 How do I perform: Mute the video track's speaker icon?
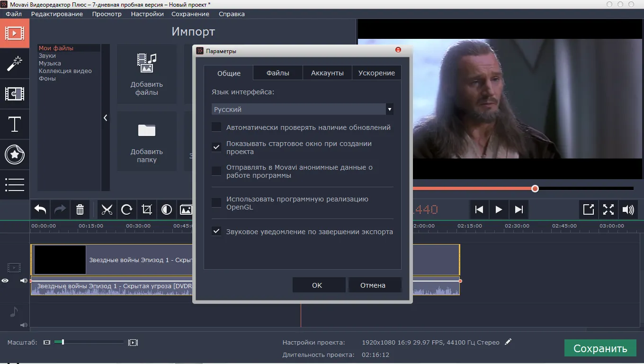(x=24, y=281)
